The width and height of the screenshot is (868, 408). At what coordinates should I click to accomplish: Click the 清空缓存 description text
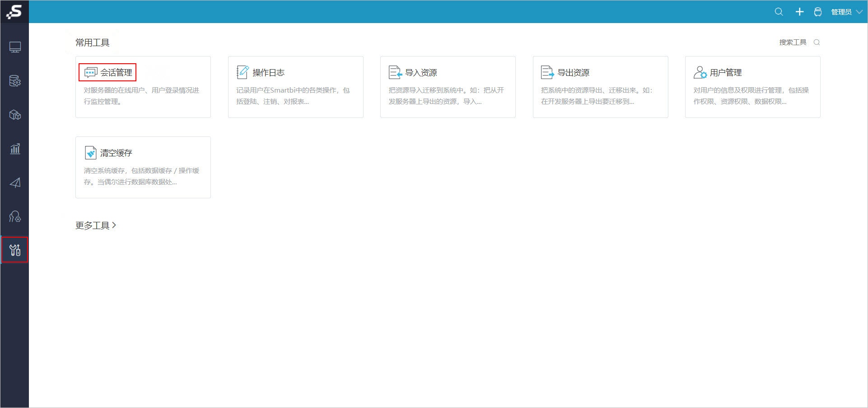click(141, 176)
